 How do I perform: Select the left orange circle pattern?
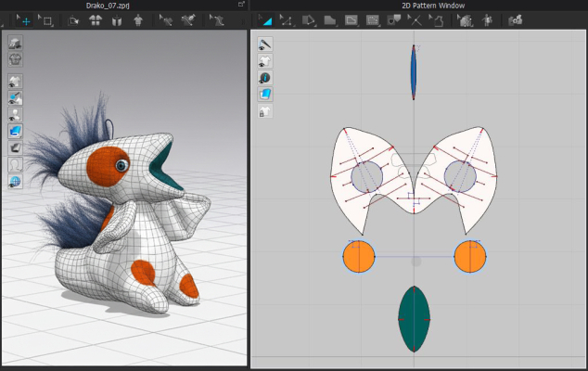pos(359,257)
